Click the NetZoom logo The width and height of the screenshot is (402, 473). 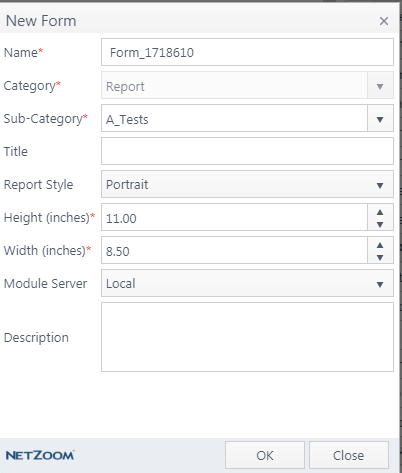coord(40,455)
